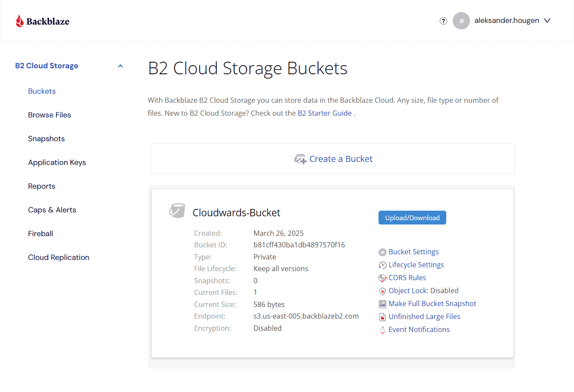Click the Upload/Download button

(412, 218)
